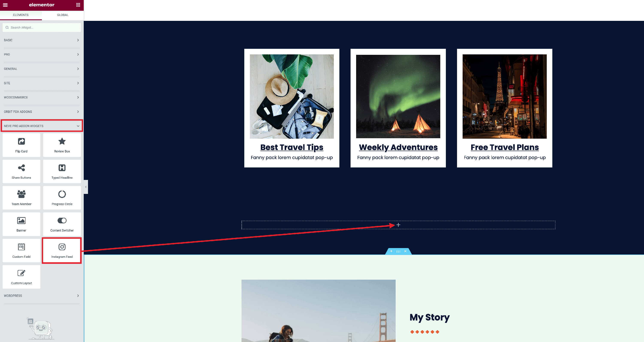This screenshot has height=342, width=644.
Task: Collapse the Elementor side panel
Action: tap(86, 187)
